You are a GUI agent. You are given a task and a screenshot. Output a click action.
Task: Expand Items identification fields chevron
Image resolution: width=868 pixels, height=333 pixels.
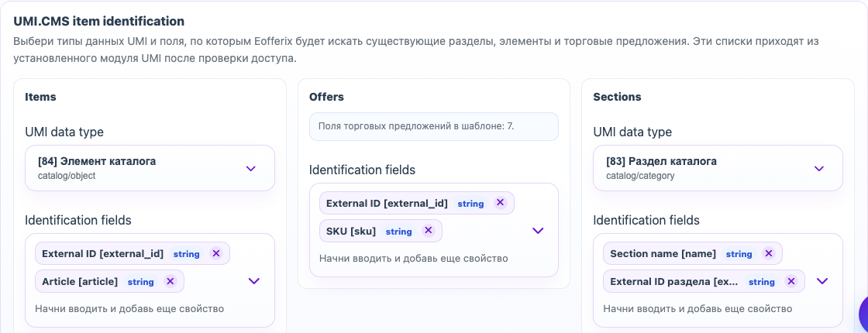[x=253, y=281]
